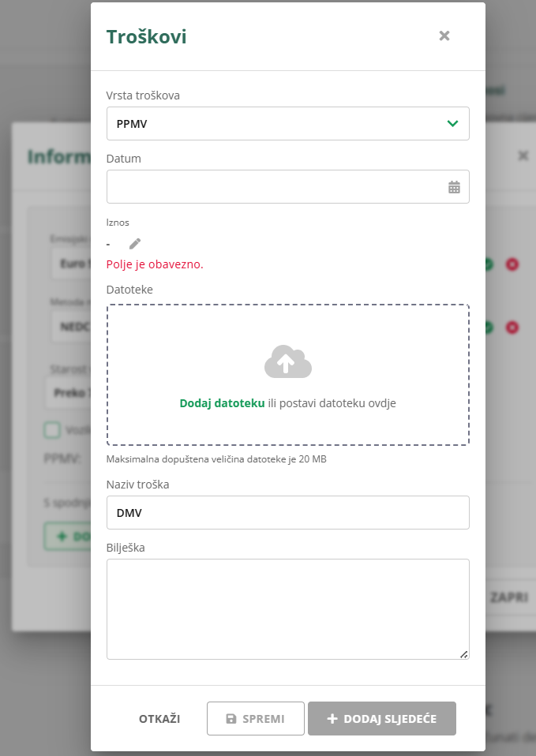Click the pencil edit icon under Iznos

pyautogui.click(x=135, y=244)
